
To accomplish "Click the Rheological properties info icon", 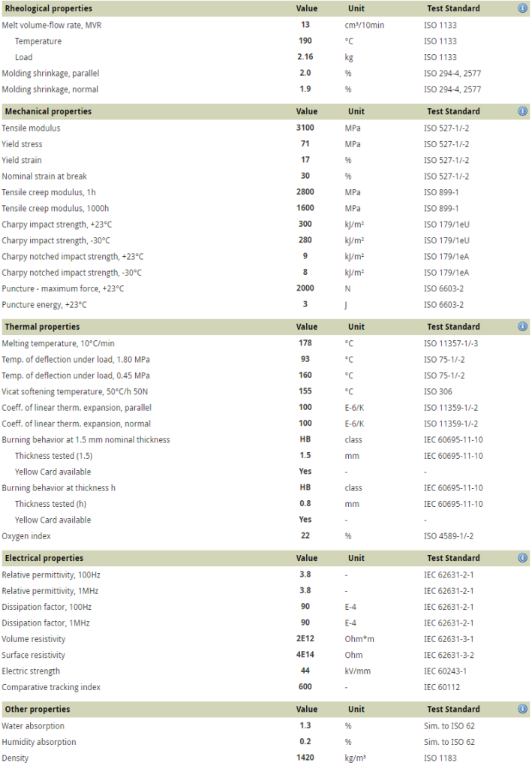I will point(522,8).
